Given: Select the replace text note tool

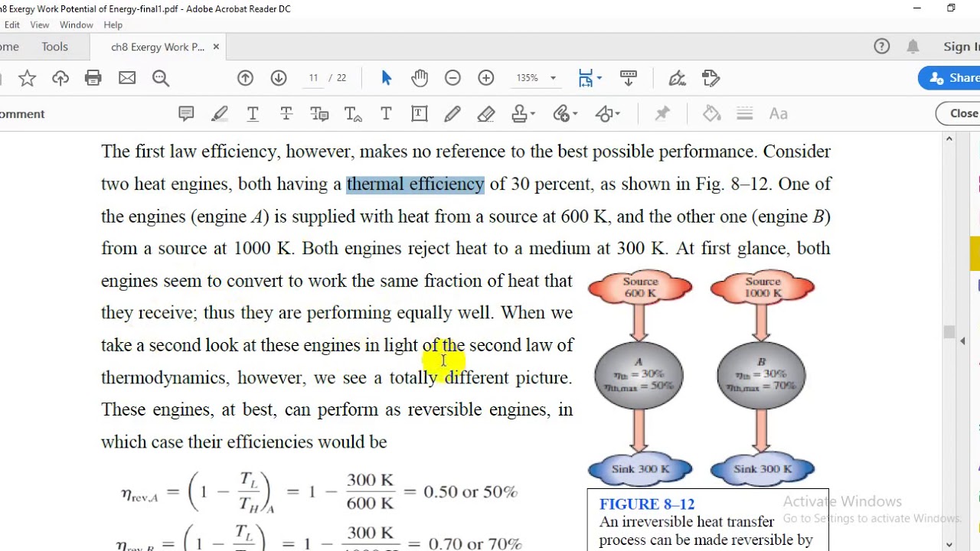Looking at the screenshot, I should pyautogui.click(x=319, y=114).
